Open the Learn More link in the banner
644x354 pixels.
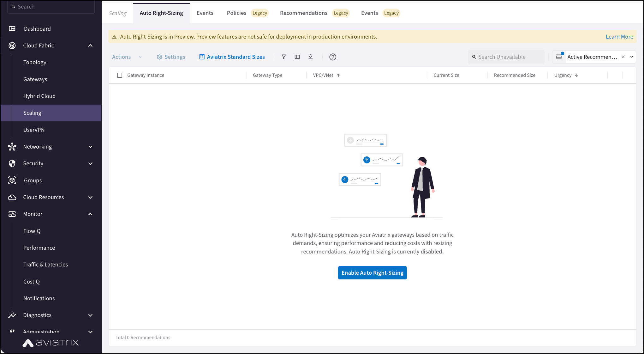pyautogui.click(x=619, y=36)
